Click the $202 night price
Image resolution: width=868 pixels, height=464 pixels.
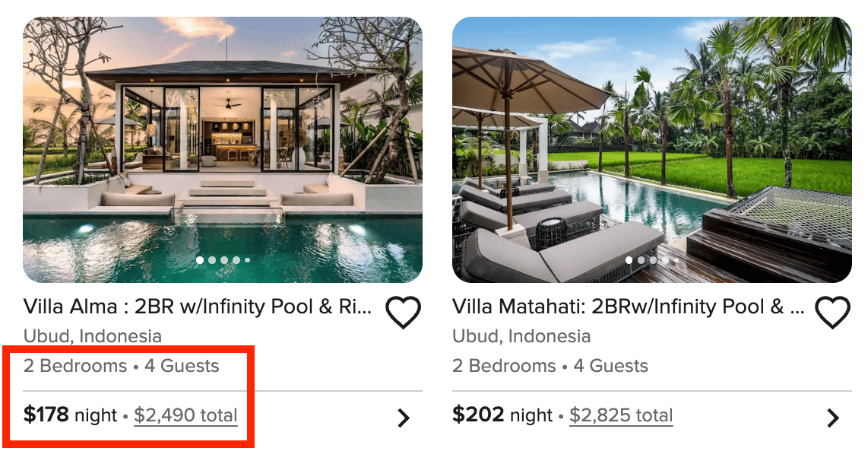click(502, 415)
